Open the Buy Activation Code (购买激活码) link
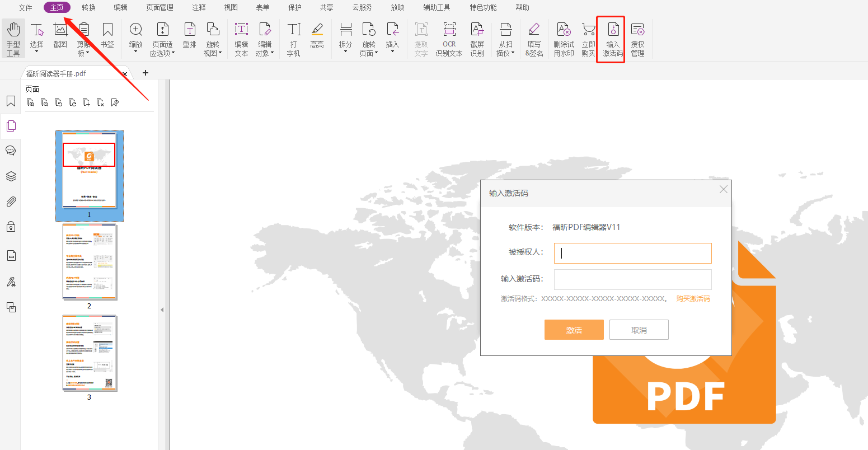 click(693, 299)
